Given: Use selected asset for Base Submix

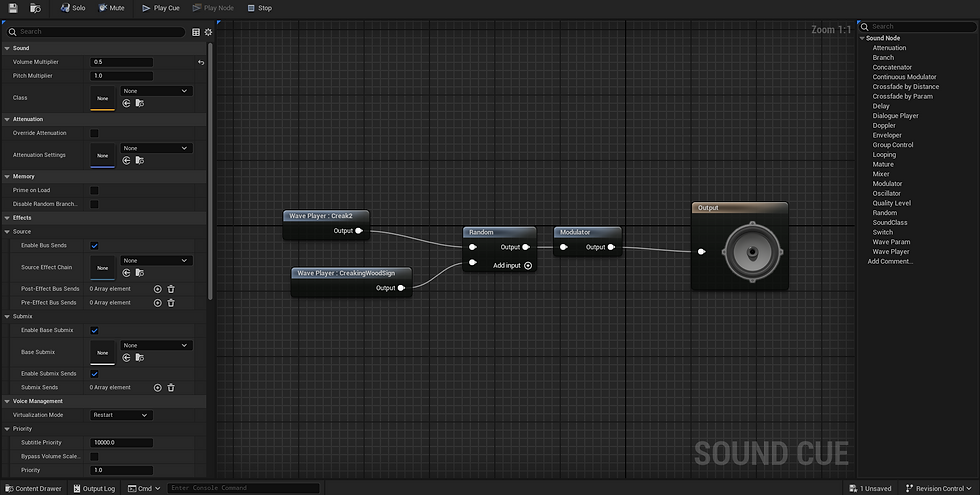Looking at the screenshot, I should 126,358.
